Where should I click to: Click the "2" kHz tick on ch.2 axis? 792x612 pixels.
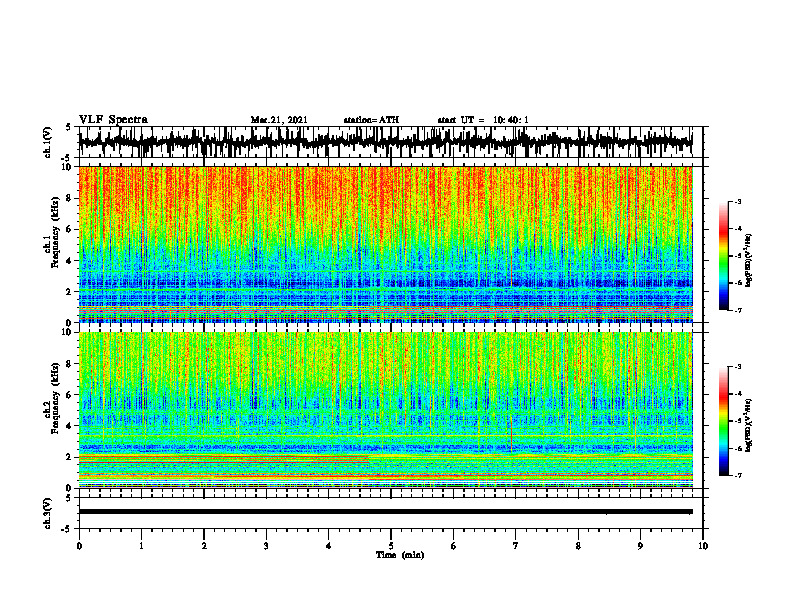(71, 457)
